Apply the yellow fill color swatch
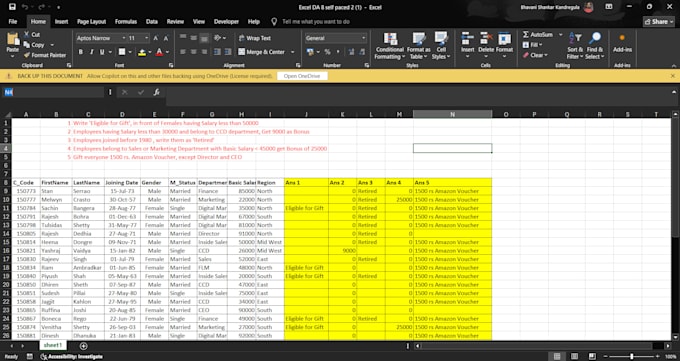The height and width of the screenshot is (361, 680). [x=142, y=52]
